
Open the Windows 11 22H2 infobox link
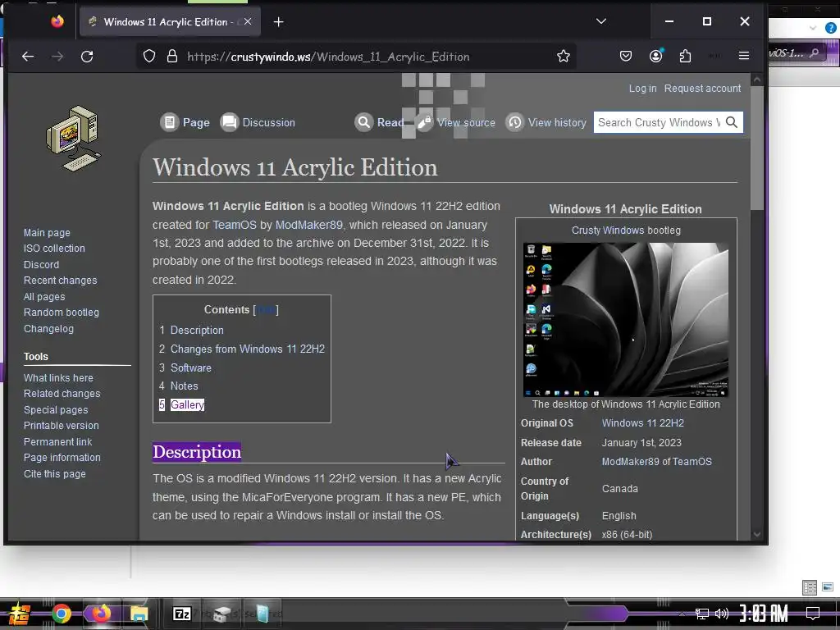(x=642, y=423)
